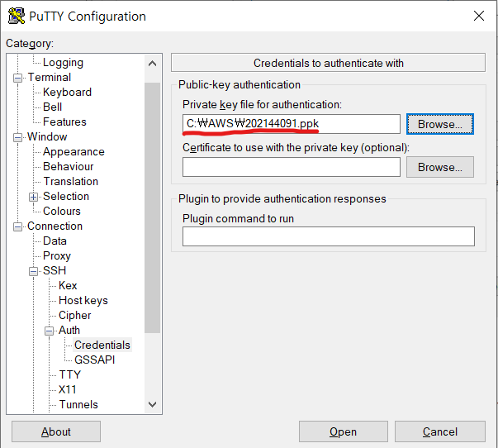Open the Colours settings
The width and height of the screenshot is (498, 448).
coord(62,211)
